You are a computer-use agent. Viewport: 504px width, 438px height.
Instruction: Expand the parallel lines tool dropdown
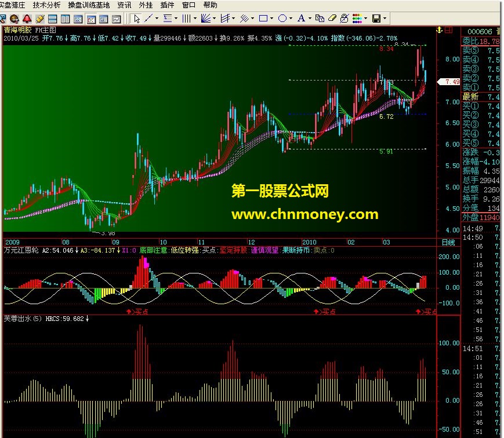point(253,19)
